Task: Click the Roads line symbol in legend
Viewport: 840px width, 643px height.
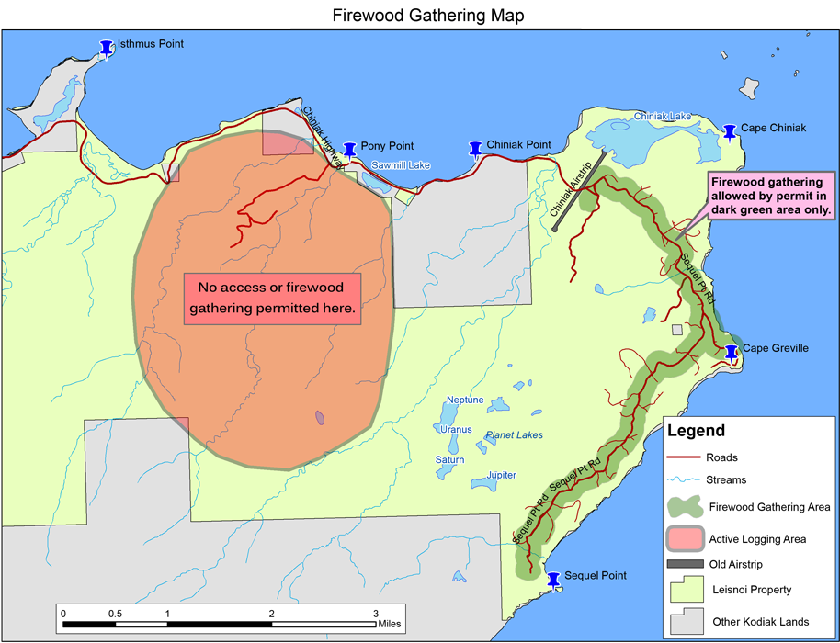Action: 686,457
